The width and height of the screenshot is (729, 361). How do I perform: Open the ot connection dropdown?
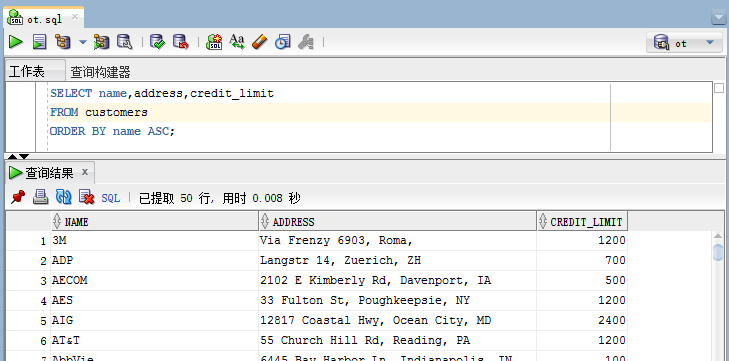point(683,43)
